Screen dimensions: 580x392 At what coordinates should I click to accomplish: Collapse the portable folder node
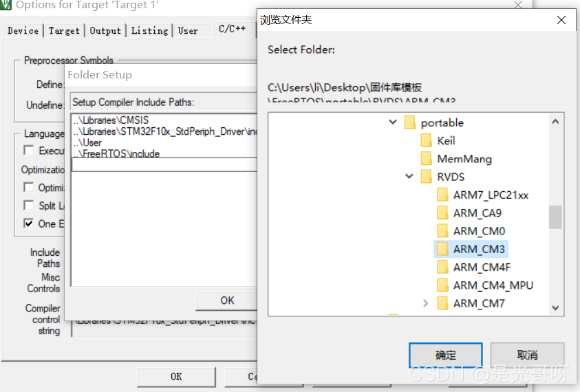click(x=393, y=122)
